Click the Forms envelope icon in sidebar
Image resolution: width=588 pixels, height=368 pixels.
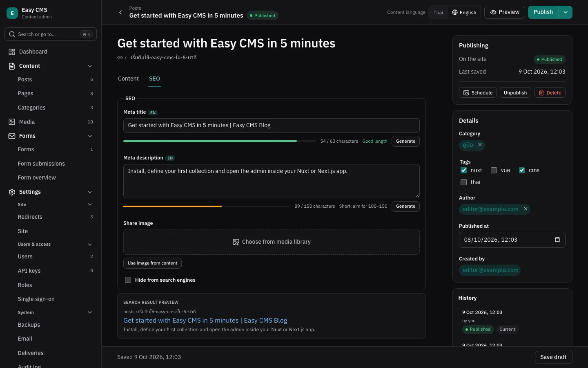(12, 136)
